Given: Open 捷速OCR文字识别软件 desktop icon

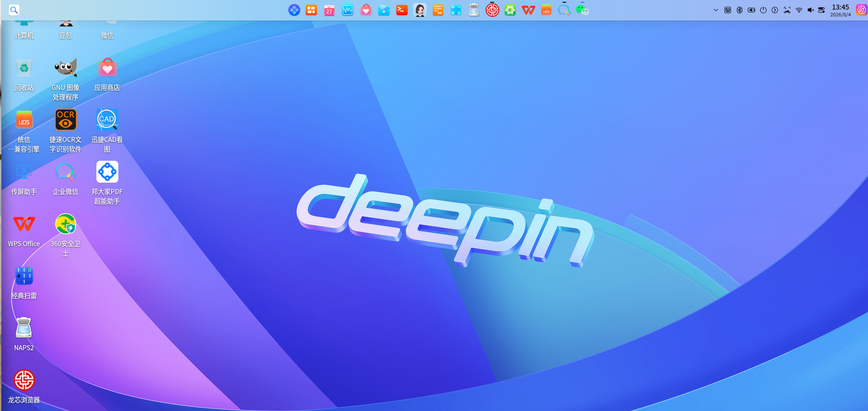Looking at the screenshot, I should tap(65, 131).
